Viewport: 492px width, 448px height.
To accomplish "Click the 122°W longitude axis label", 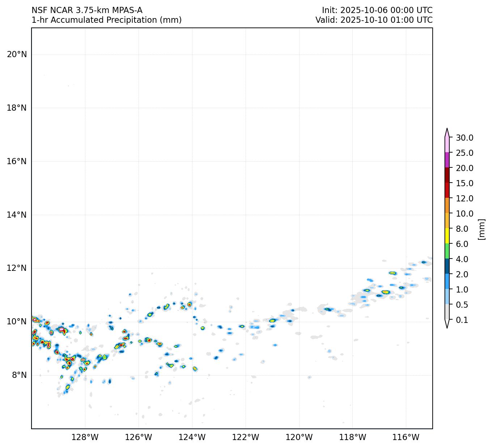I will (x=246, y=437).
